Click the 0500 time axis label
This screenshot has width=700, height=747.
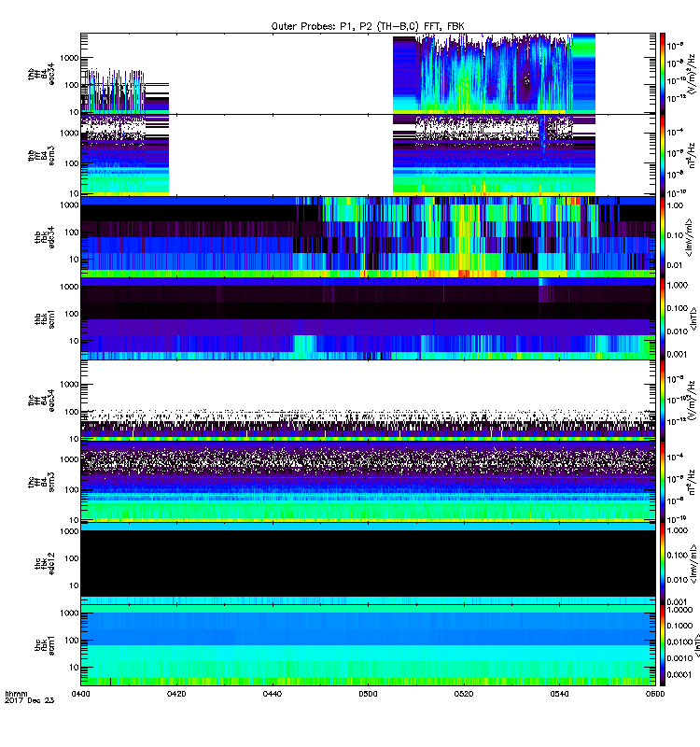(368, 694)
